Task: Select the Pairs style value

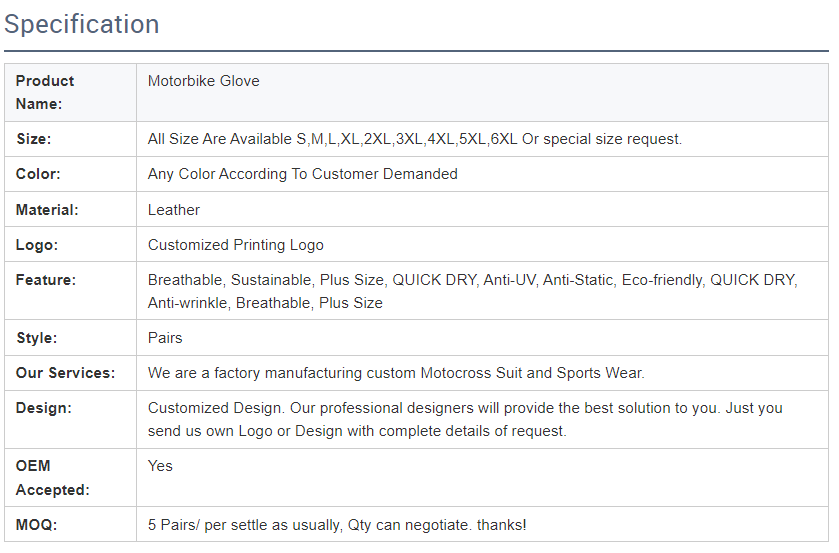Action: [165, 338]
